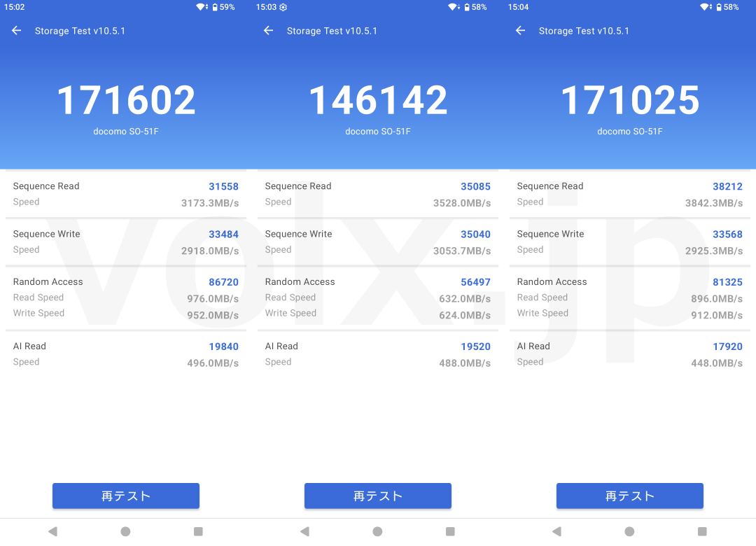Click Sequence Write speed 2918.0MB/s
The width and height of the screenshot is (756, 546).
click(210, 251)
